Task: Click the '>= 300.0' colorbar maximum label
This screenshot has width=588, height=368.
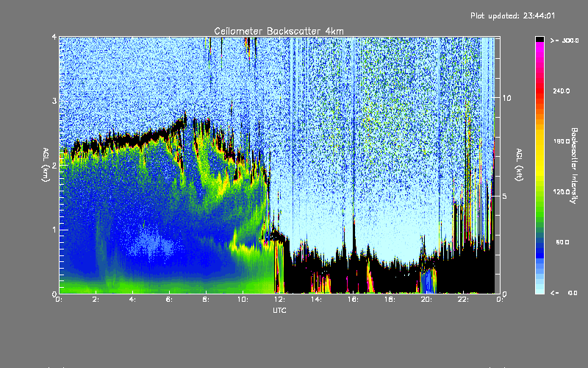Action: click(564, 40)
